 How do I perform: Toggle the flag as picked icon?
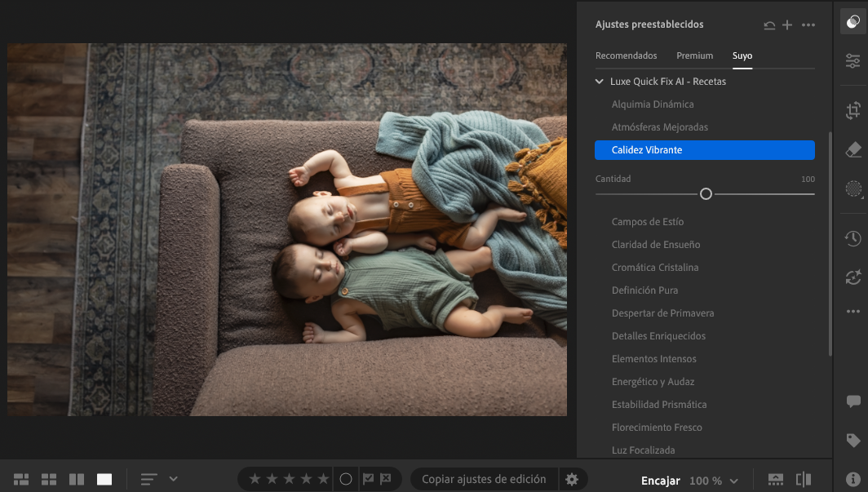[368, 479]
